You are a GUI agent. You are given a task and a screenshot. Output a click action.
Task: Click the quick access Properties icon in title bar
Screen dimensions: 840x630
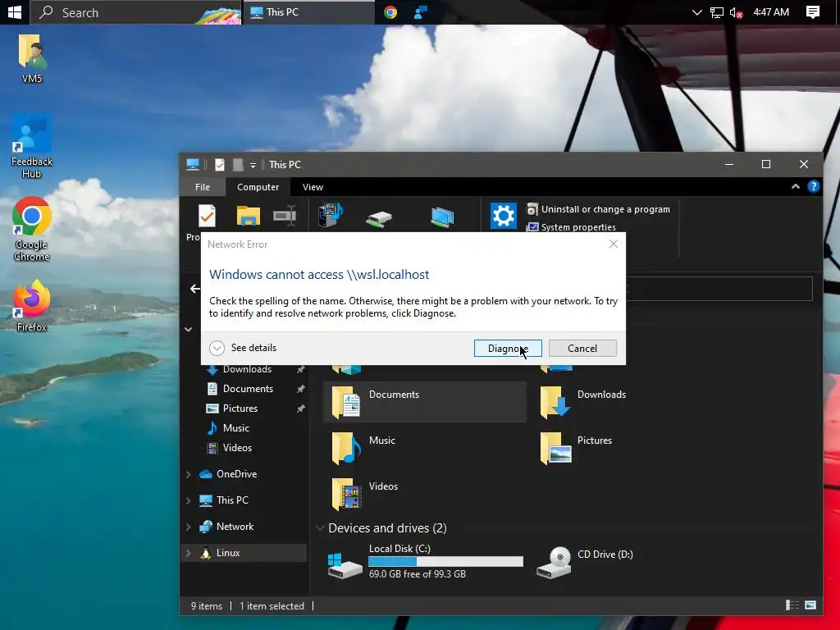[x=220, y=164]
